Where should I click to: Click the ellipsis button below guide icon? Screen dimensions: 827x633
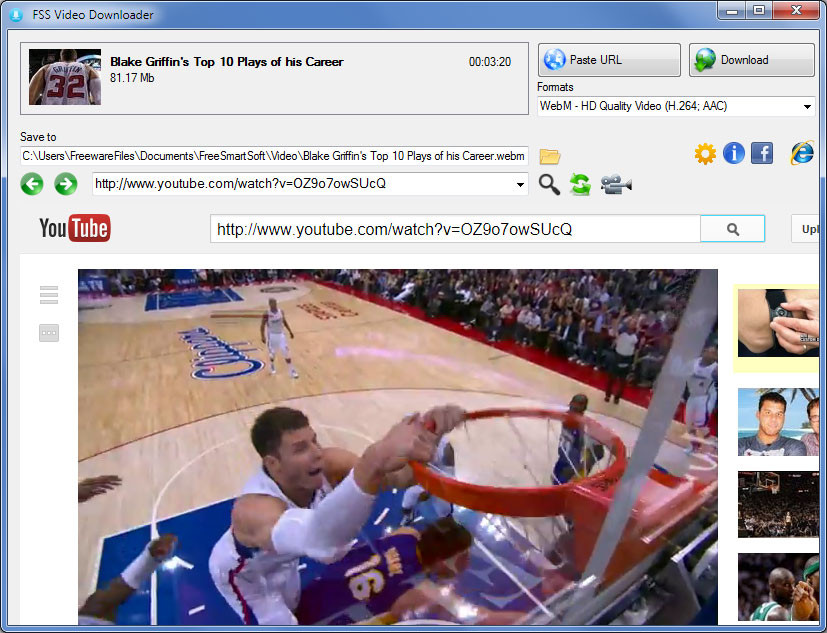49,333
